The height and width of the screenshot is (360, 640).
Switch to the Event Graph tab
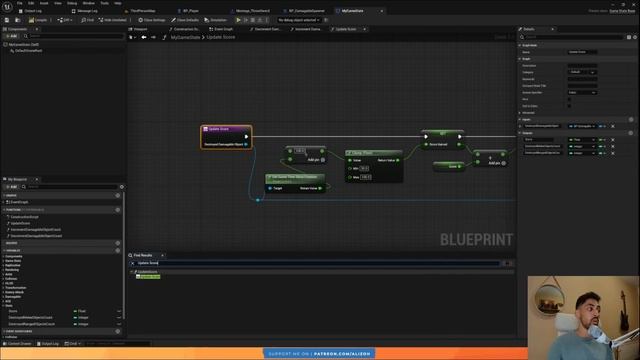click(x=221, y=29)
